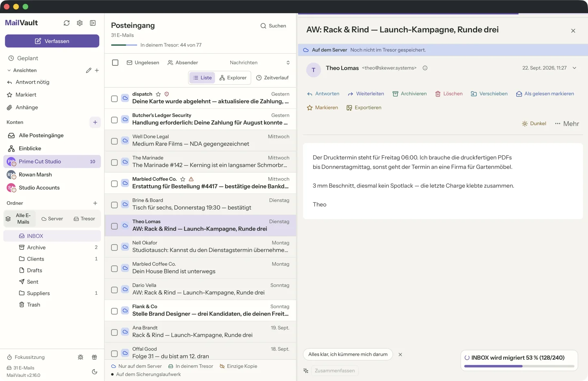Reply using the Antworten button

coord(323,94)
